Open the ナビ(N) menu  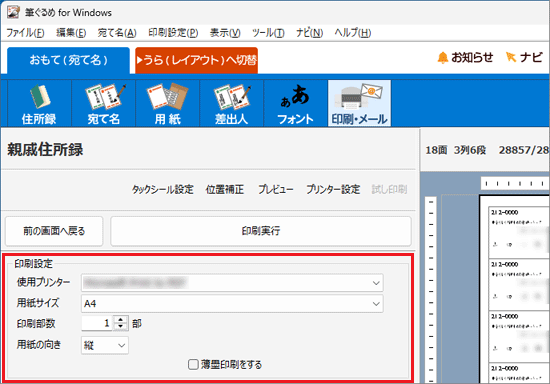click(x=309, y=33)
